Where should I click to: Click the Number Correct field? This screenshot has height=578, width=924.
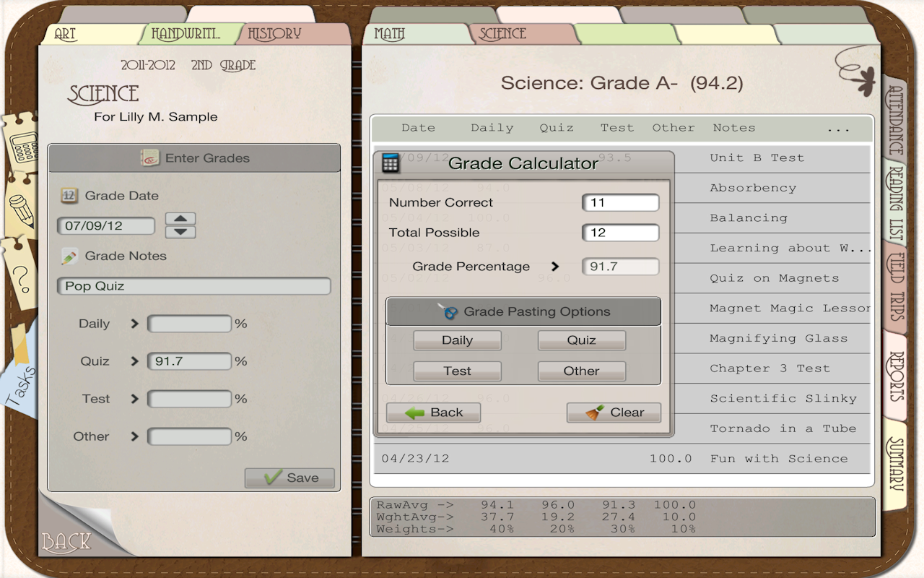(x=621, y=203)
